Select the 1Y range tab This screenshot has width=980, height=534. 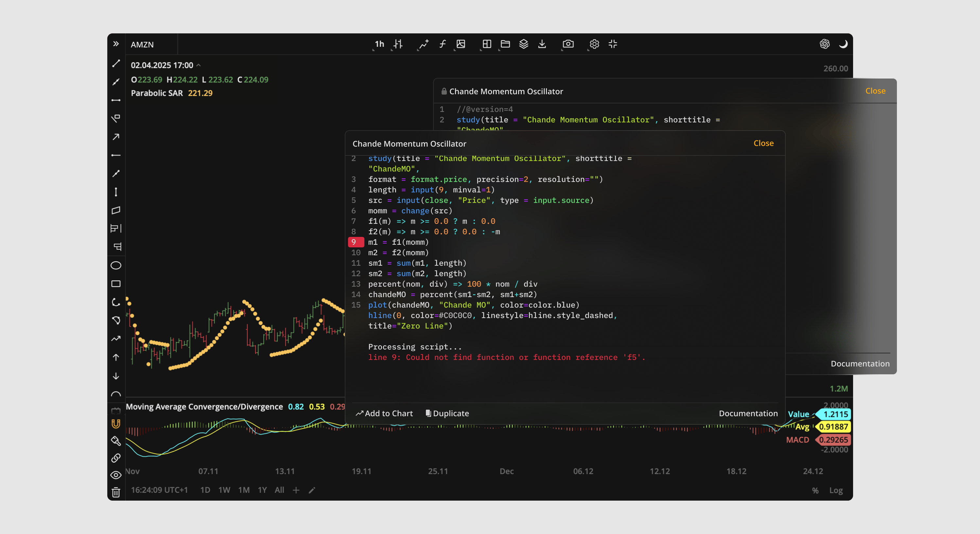pyautogui.click(x=262, y=490)
